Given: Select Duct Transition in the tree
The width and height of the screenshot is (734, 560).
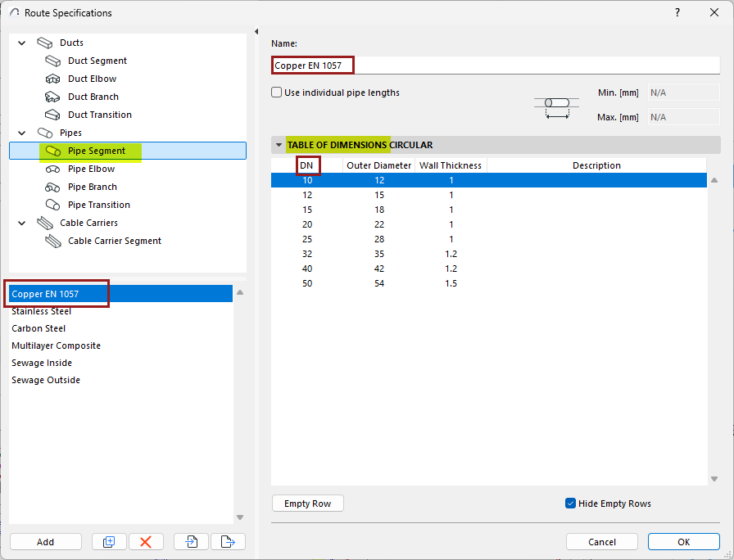Looking at the screenshot, I should 100,115.
